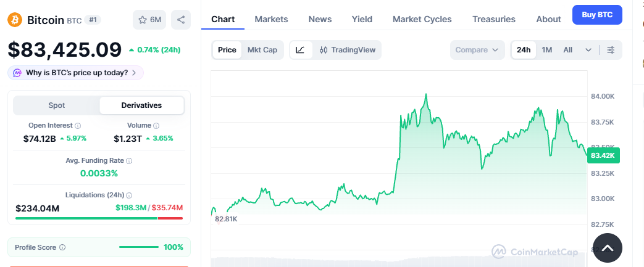644x267 pixels.
Task: Open the Markets tab
Action: pyautogui.click(x=271, y=19)
